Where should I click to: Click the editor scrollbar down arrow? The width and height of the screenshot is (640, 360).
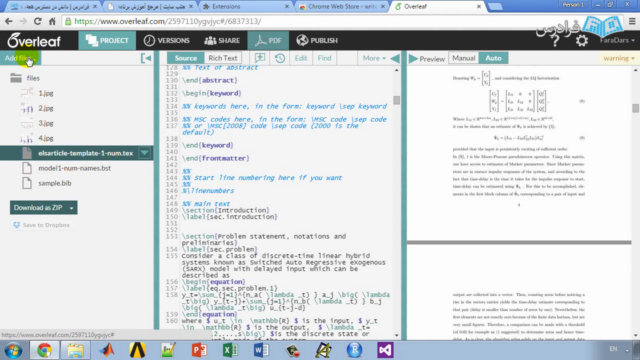tap(397, 336)
